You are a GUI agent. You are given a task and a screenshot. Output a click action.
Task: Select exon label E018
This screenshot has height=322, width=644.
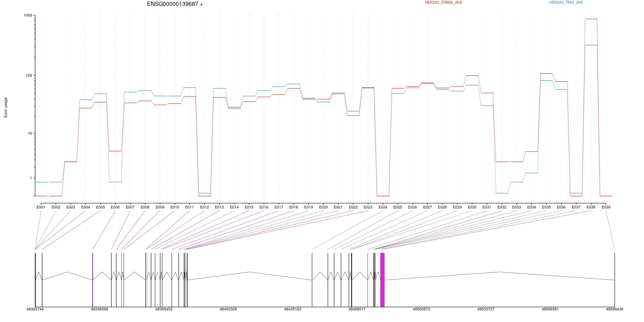pyautogui.click(x=294, y=207)
